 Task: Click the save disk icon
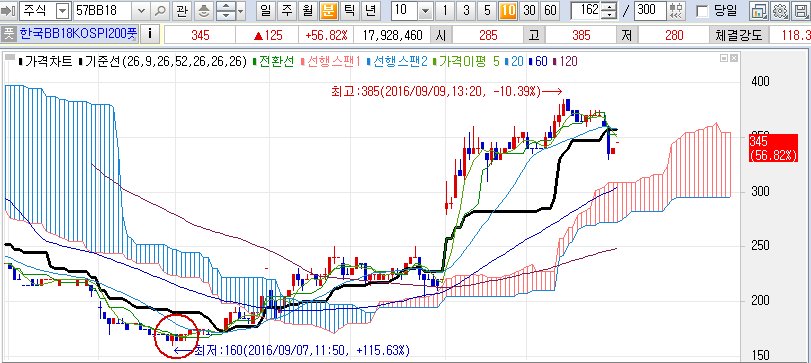801,10
